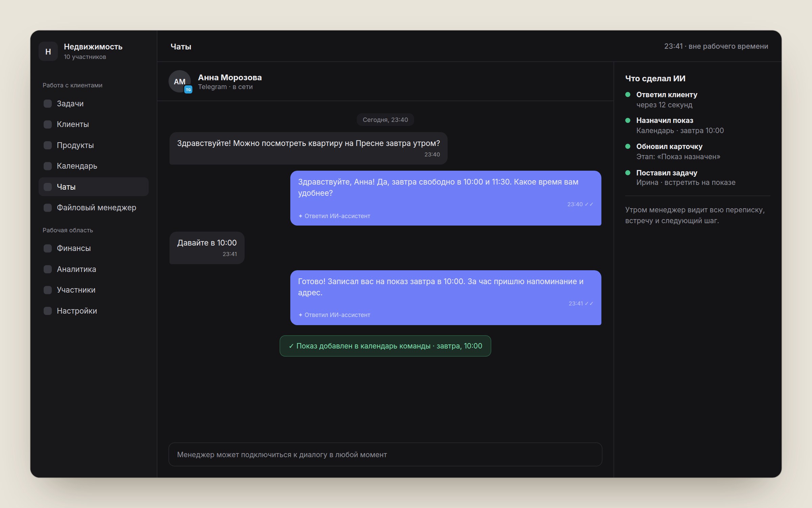Viewport: 812px width, 508px height.
Task: Select Файловый менеджер menu item
Action: click(93, 208)
